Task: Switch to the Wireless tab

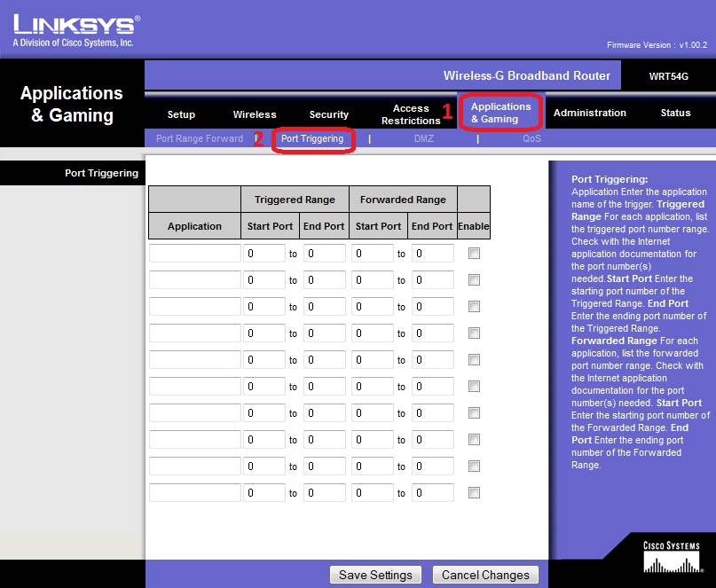Action: click(x=255, y=114)
